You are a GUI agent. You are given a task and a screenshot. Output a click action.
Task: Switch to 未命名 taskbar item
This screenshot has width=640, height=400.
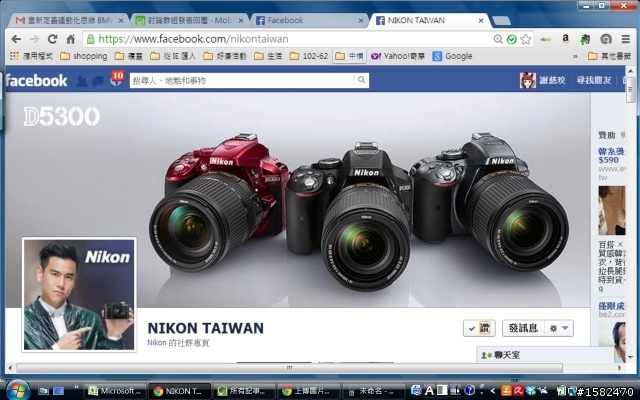coord(373,391)
